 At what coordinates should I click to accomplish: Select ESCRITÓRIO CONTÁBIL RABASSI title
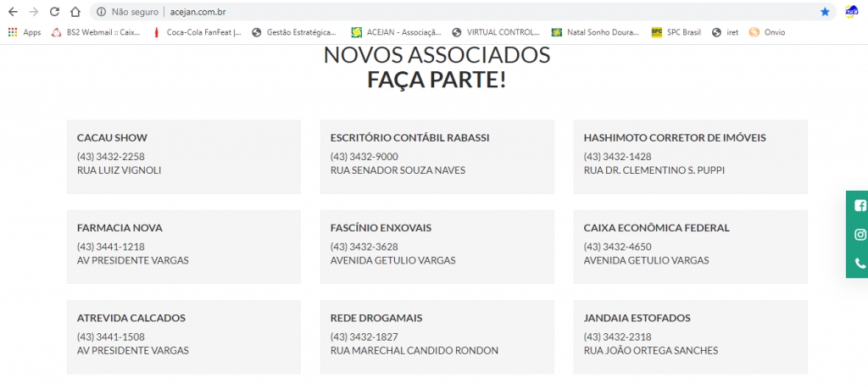pyautogui.click(x=409, y=138)
